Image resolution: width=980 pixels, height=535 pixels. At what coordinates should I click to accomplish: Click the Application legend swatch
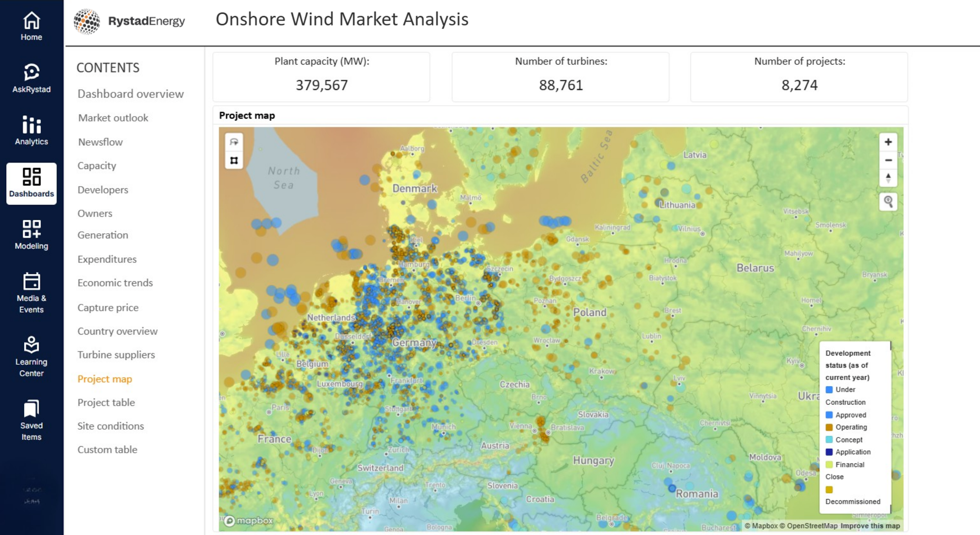click(829, 452)
